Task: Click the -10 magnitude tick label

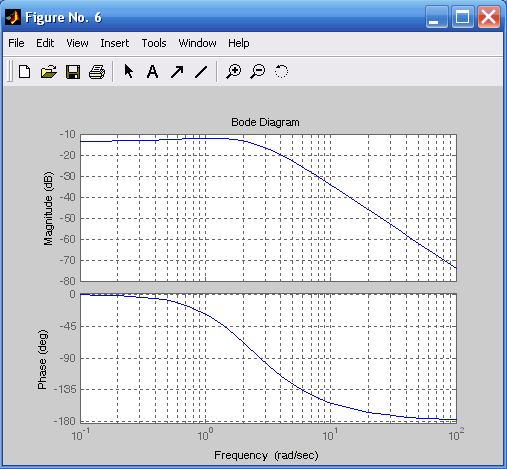Action: point(68,134)
